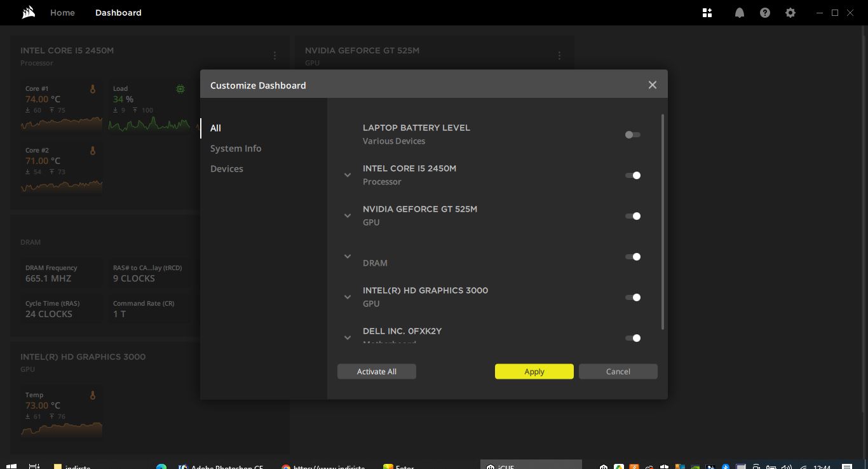
Task: Click 'Command Rate (CR)' 1 T tile
Action: tap(148, 309)
